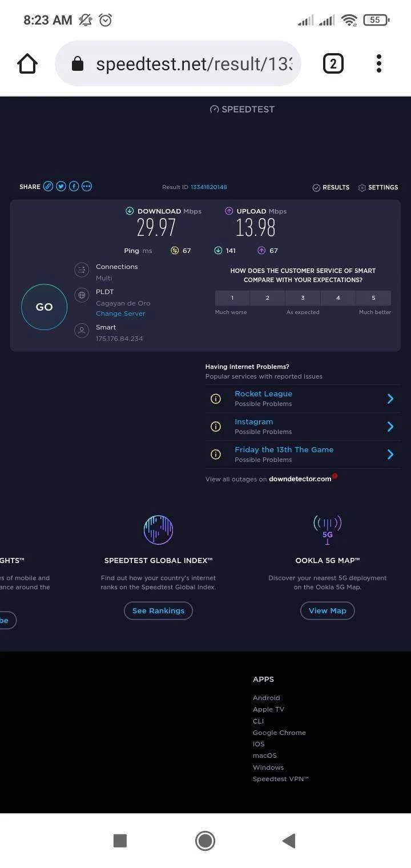Tap the download speed 29.97
Viewport: 411px width, 868px height.
[x=156, y=228]
